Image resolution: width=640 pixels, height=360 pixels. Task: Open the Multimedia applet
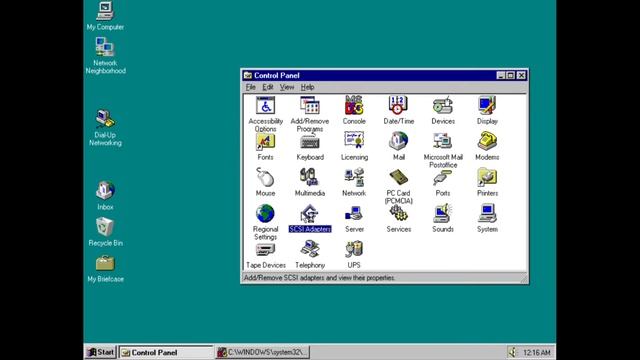click(309, 177)
